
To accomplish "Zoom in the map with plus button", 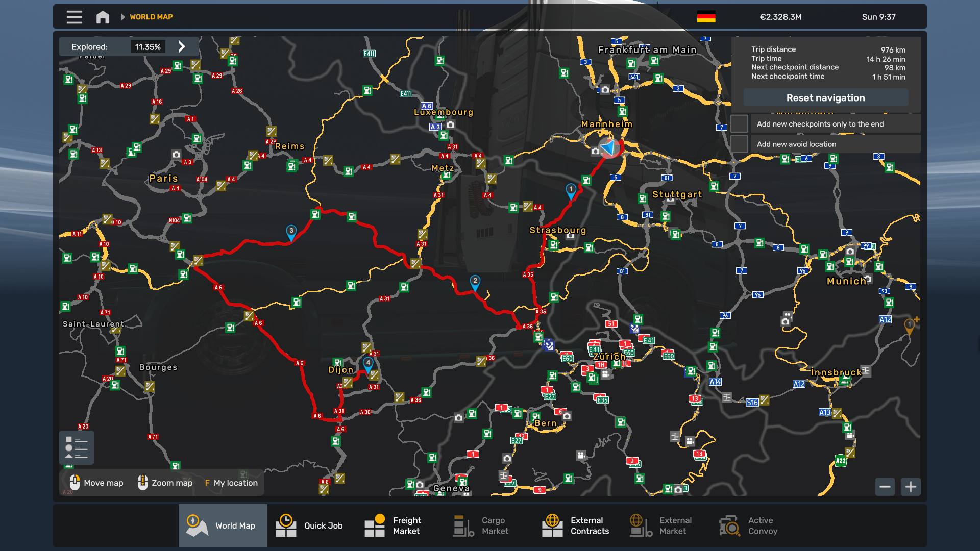I will (x=911, y=487).
